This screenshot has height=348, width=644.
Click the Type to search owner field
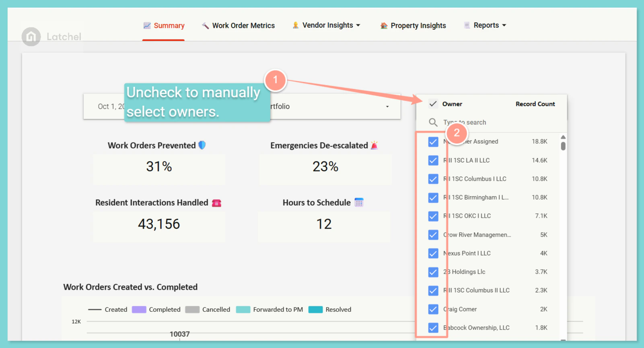coord(492,122)
